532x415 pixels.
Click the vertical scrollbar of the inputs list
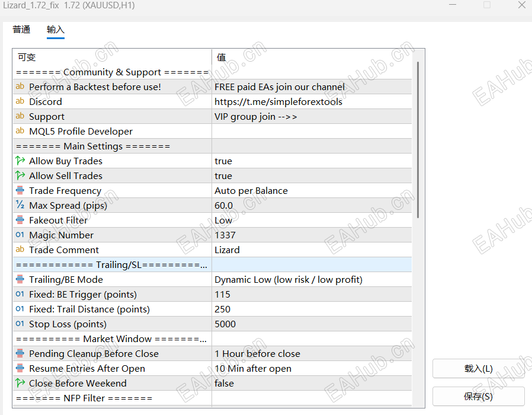418,140
